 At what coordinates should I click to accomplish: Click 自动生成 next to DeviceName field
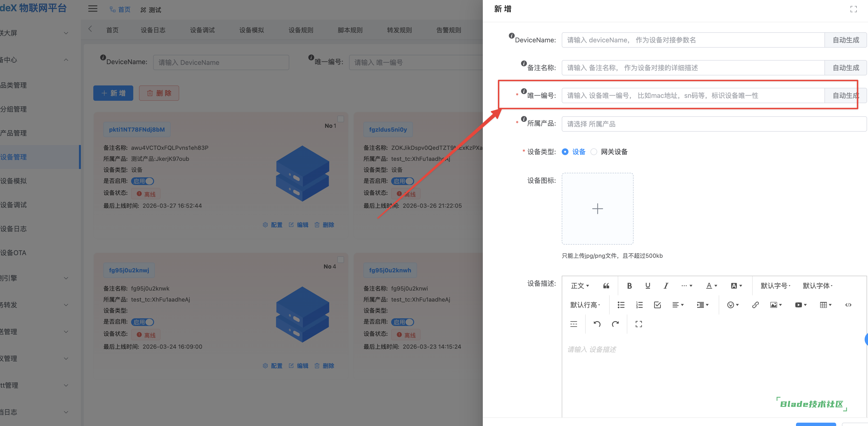[846, 40]
